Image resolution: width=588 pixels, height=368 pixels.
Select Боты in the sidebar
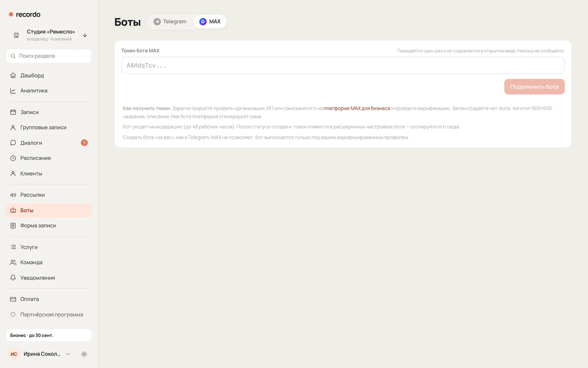pos(49,210)
